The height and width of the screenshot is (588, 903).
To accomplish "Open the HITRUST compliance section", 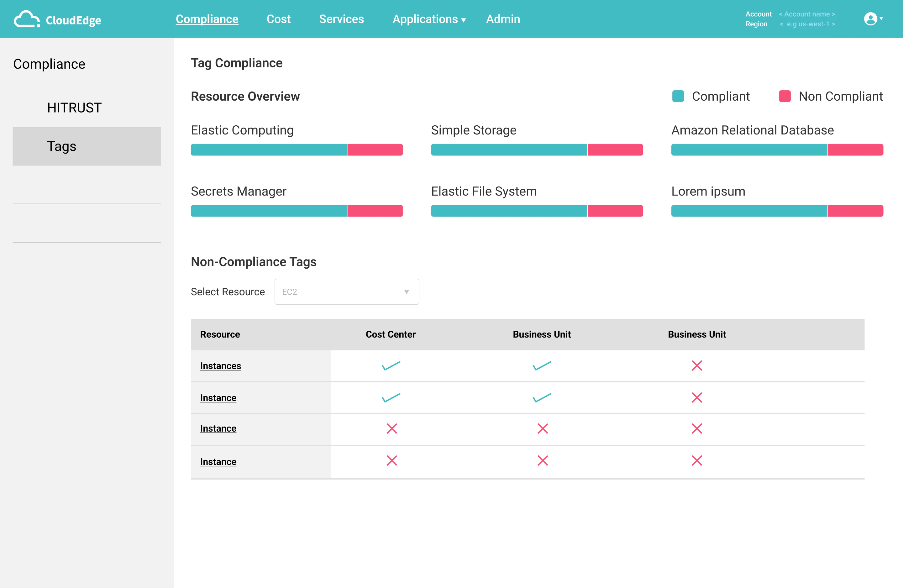I will [74, 108].
